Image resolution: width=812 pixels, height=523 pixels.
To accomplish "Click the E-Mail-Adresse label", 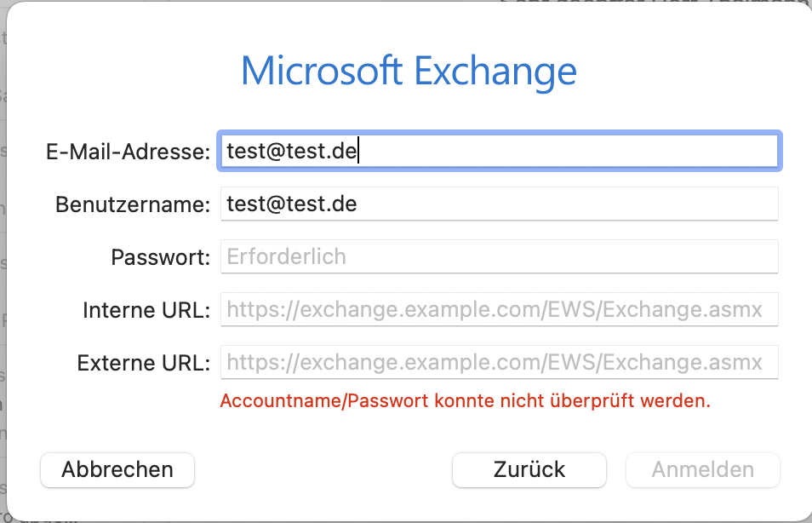I will click(128, 152).
